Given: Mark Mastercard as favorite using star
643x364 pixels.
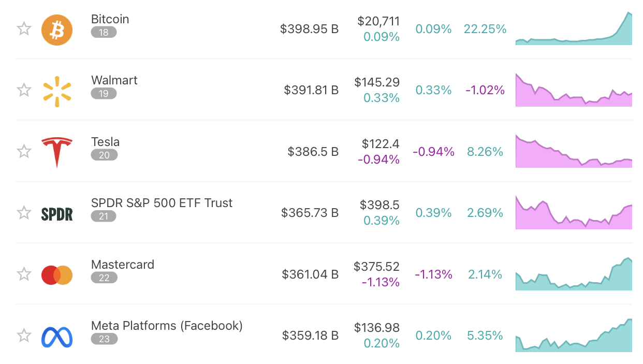Looking at the screenshot, I should tap(24, 274).
